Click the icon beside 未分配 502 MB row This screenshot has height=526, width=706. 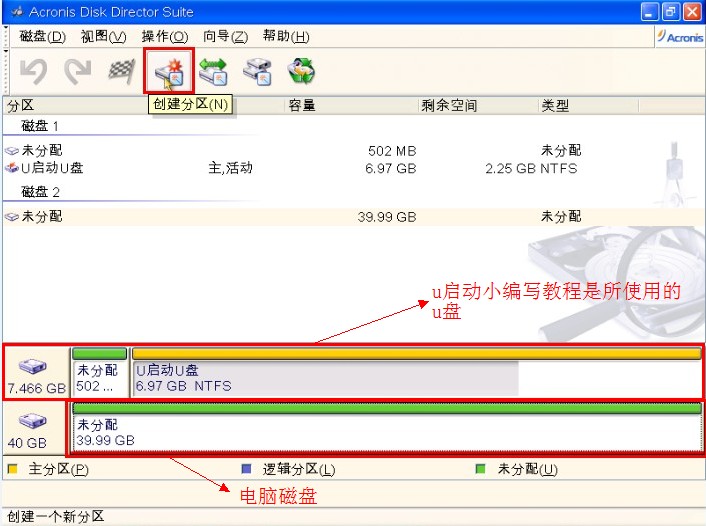click(x=11, y=151)
